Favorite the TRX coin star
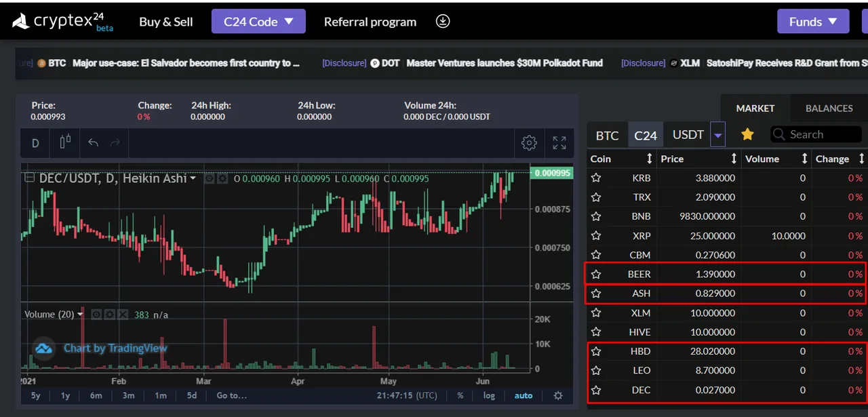Viewport: 868px width, 417px height. tap(596, 197)
